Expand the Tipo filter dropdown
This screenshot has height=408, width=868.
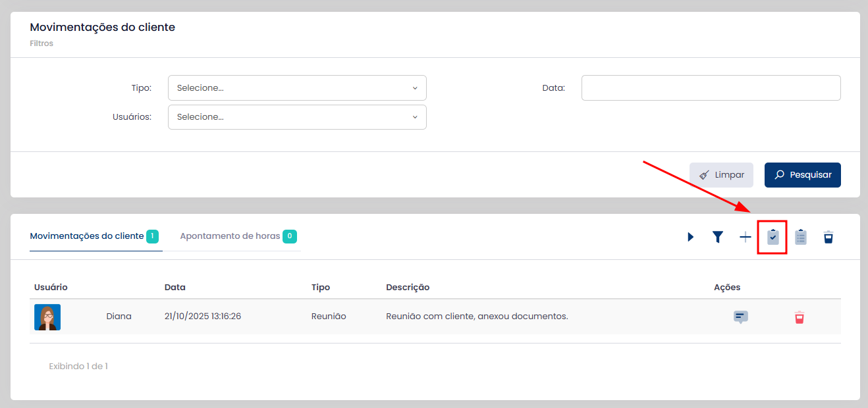[x=297, y=88]
